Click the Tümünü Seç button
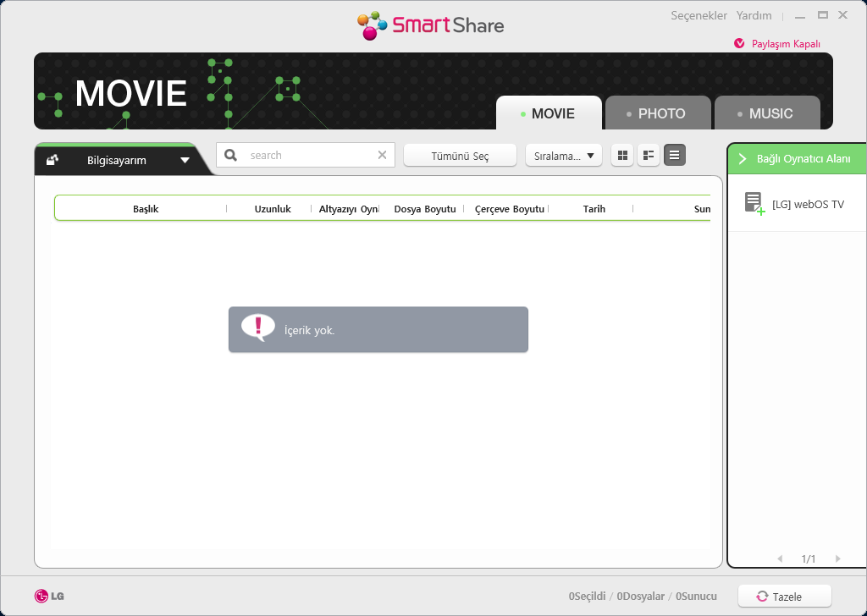The height and width of the screenshot is (616, 867). coord(460,156)
